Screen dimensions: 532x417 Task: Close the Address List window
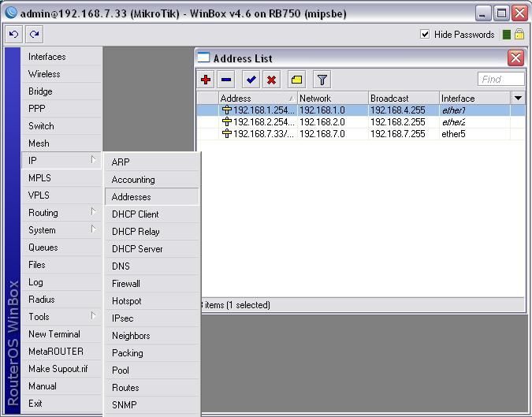click(515, 58)
